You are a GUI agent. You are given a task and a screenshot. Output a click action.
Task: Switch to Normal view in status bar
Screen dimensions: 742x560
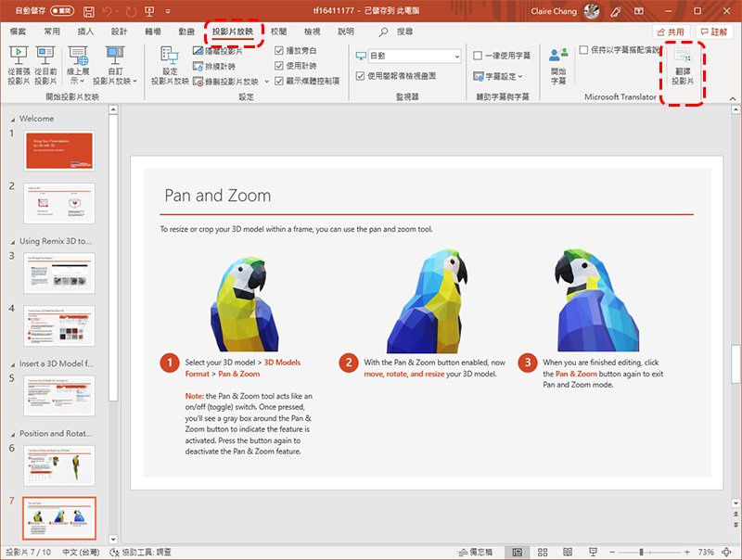(x=518, y=552)
